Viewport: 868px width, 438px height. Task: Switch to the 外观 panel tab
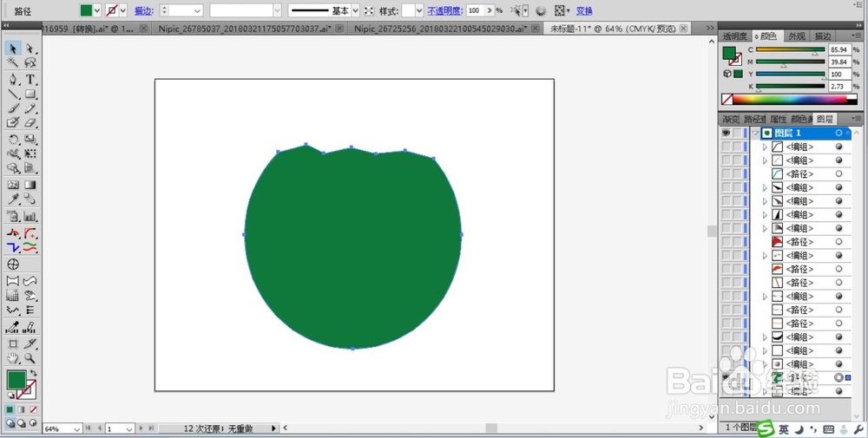click(x=797, y=36)
